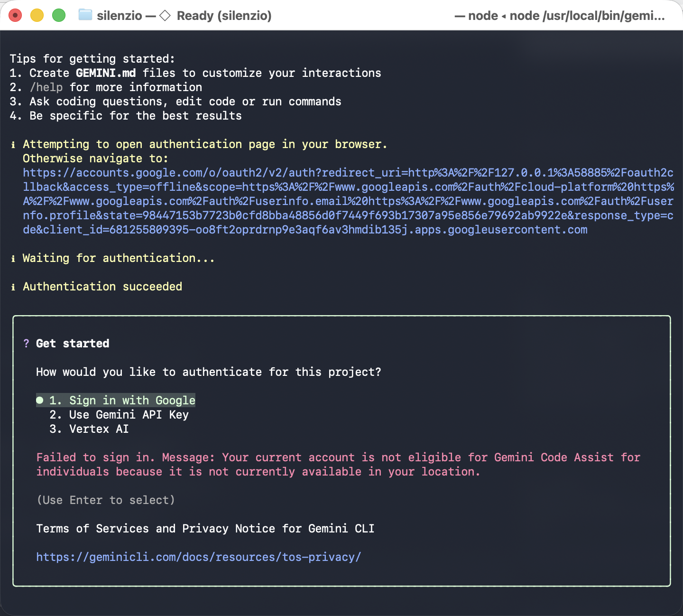This screenshot has height=616, width=683.
Task: Click 'Otherwise navigate to:' line
Action: [x=95, y=159]
